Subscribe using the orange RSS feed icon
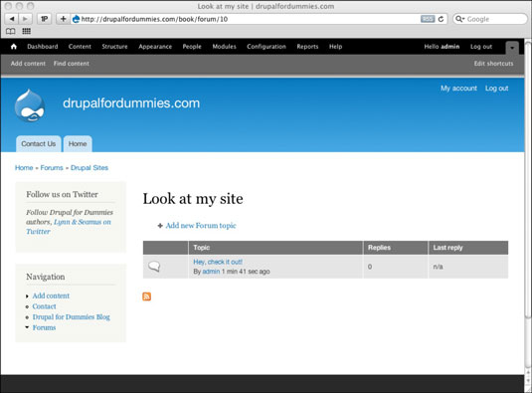This screenshot has width=532, height=393. click(146, 296)
